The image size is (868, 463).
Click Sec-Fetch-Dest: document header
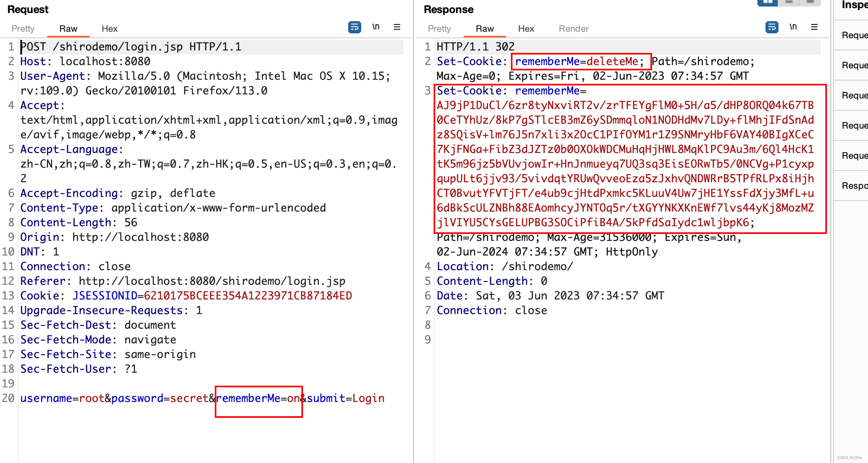[98, 325]
